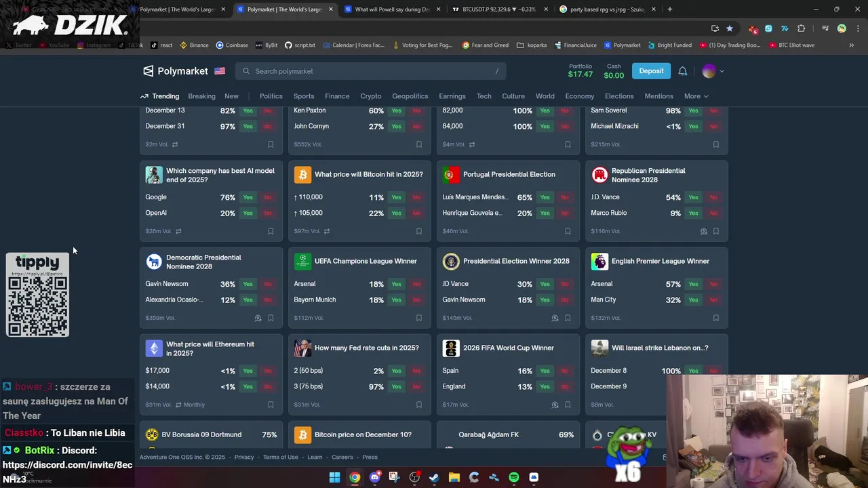Bookmark this page with the star icon
This screenshot has height=488, width=868.
730,28
